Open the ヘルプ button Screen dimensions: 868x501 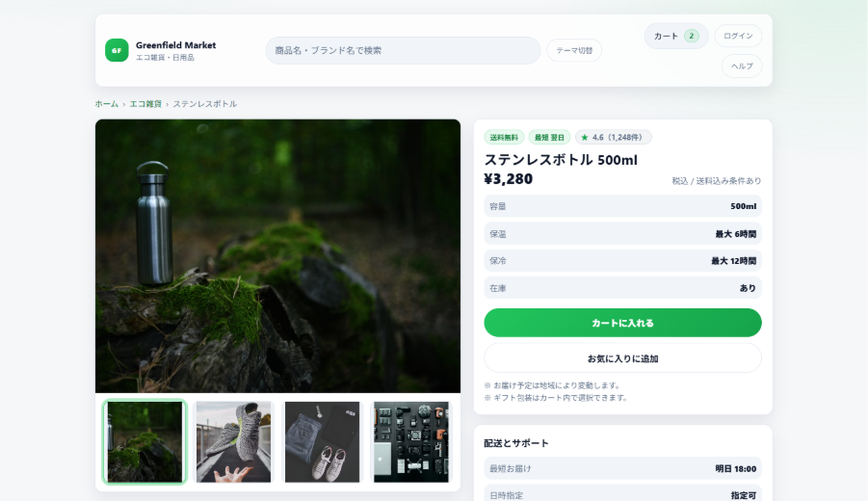coord(741,66)
